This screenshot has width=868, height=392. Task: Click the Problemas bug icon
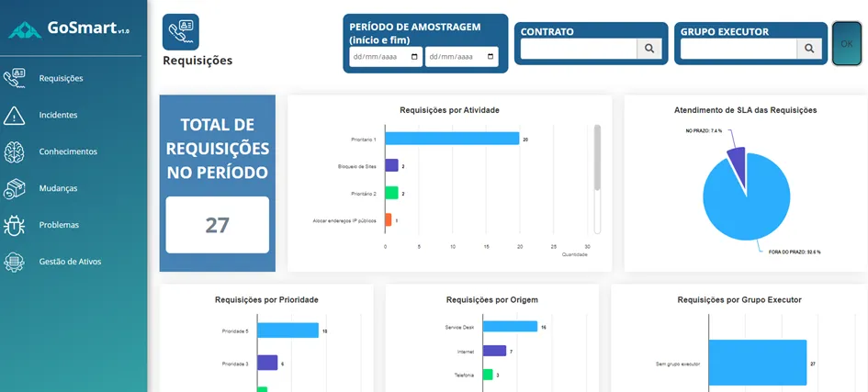click(x=14, y=225)
